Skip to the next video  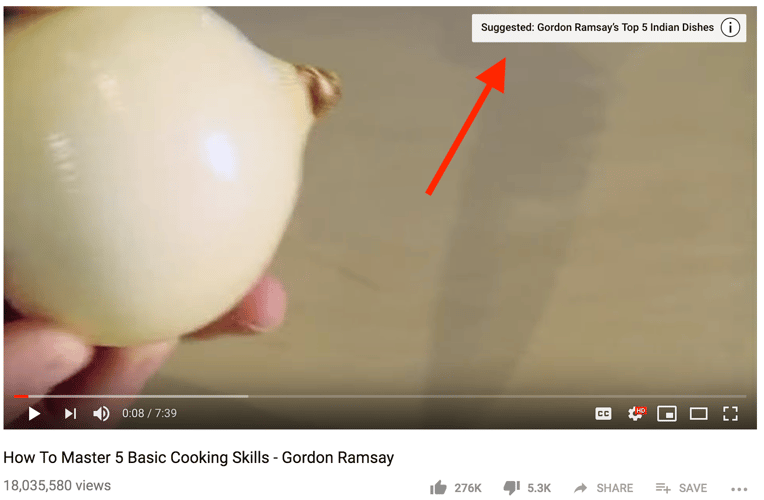coord(70,415)
